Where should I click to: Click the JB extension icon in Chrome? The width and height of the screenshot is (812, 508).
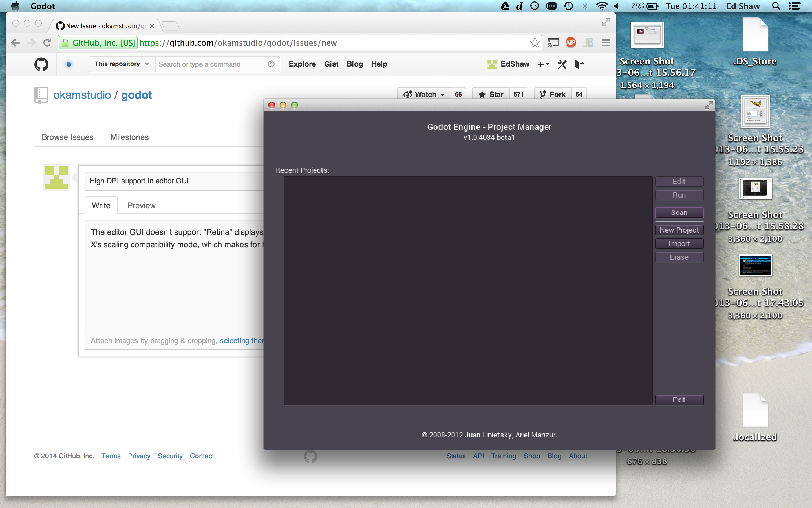(x=588, y=43)
